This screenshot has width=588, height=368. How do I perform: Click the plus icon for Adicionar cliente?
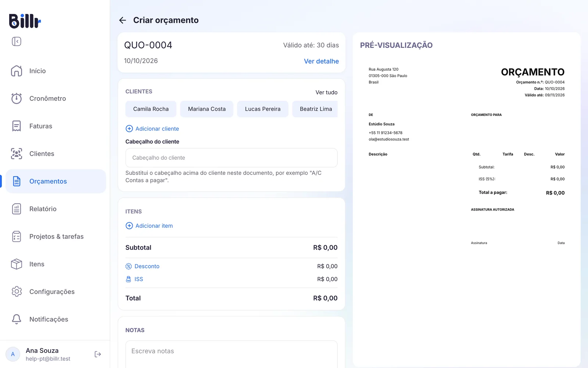(x=129, y=129)
